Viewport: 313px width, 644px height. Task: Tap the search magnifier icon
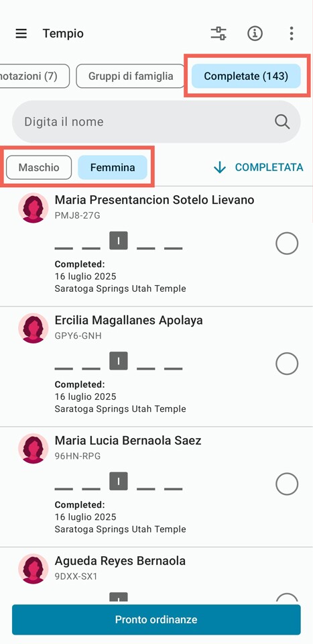282,121
